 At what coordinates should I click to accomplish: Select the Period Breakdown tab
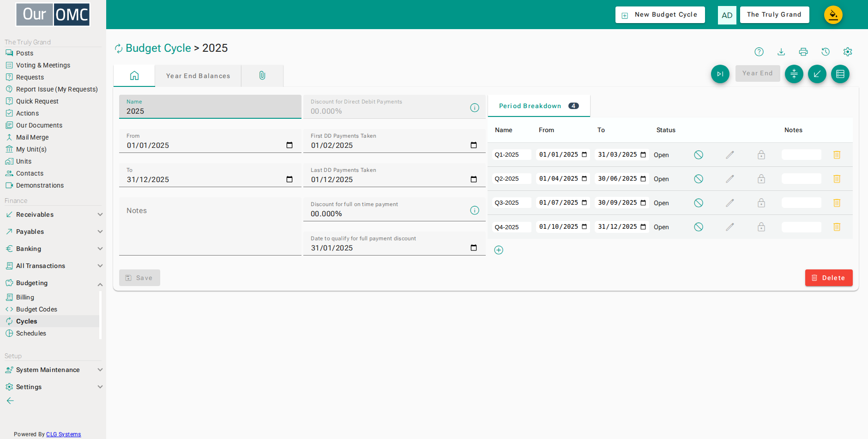pyautogui.click(x=539, y=106)
